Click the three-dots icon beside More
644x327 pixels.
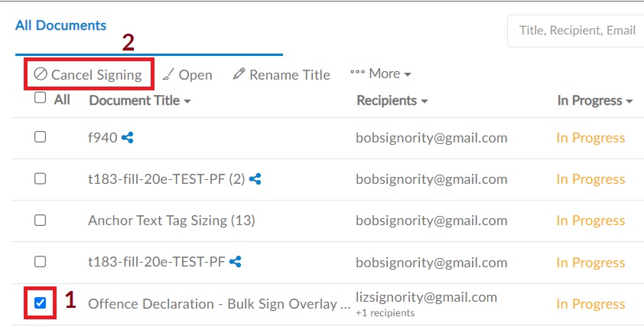[357, 73]
